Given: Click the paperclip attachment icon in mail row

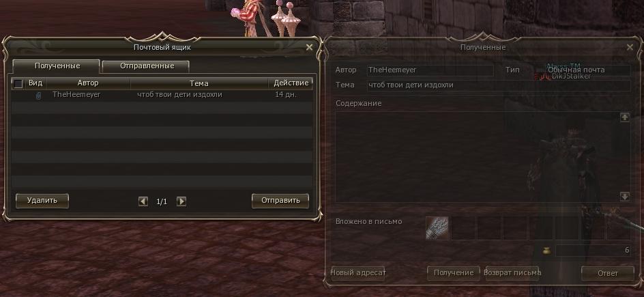Looking at the screenshot, I should click(38, 96).
